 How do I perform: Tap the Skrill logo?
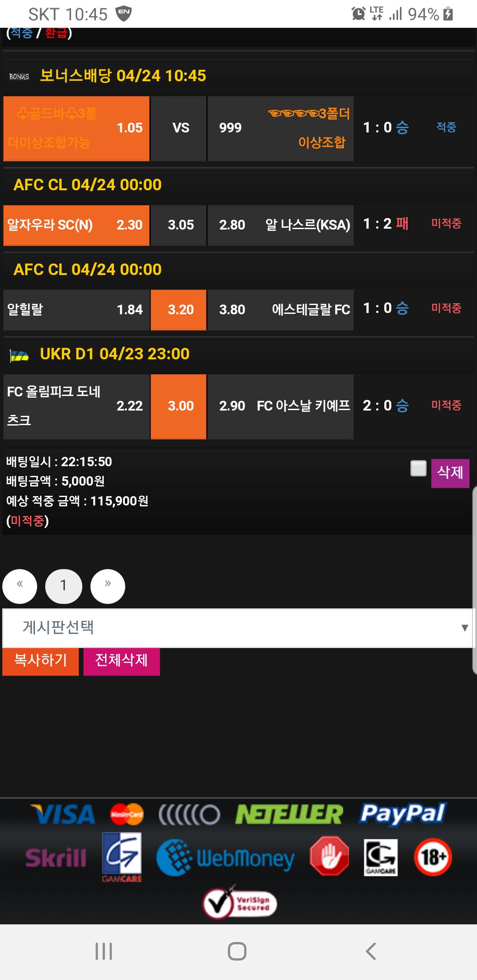pyautogui.click(x=56, y=858)
